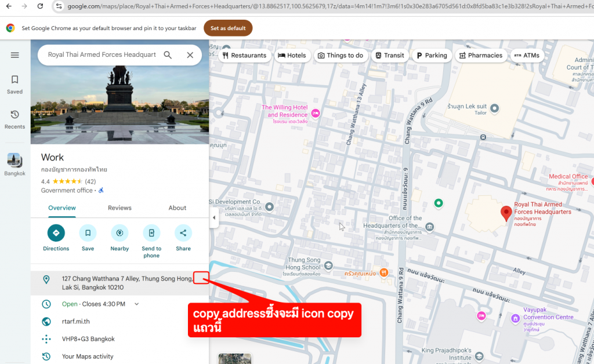Click Send to phone icon
594x364 pixels.
click(151, 233)
